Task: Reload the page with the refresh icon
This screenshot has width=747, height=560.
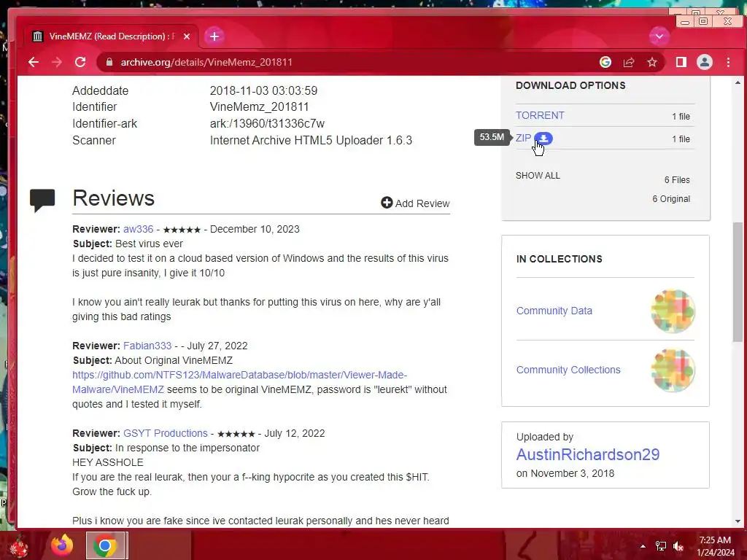Action: [x=80, y=63]
